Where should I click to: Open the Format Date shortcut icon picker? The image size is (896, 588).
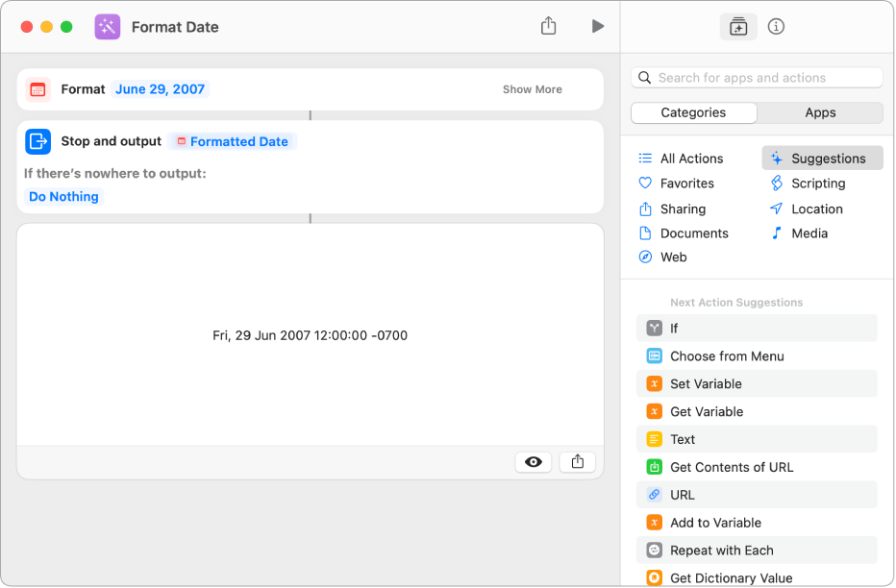[108, 27]
